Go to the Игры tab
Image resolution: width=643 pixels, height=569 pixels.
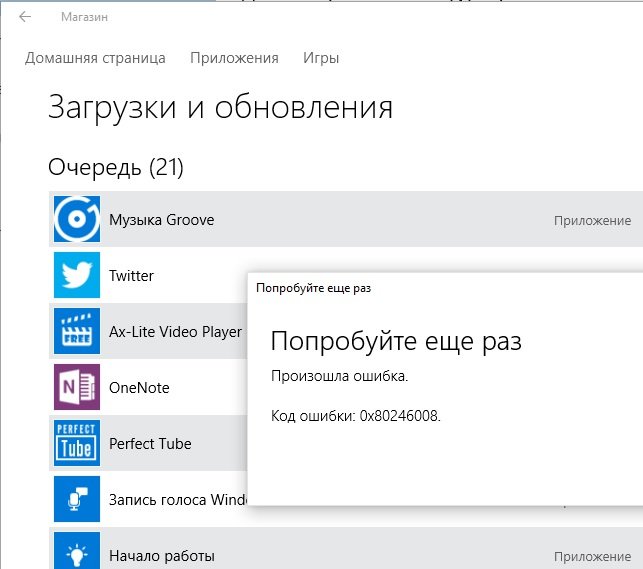(x=321, y=58)
